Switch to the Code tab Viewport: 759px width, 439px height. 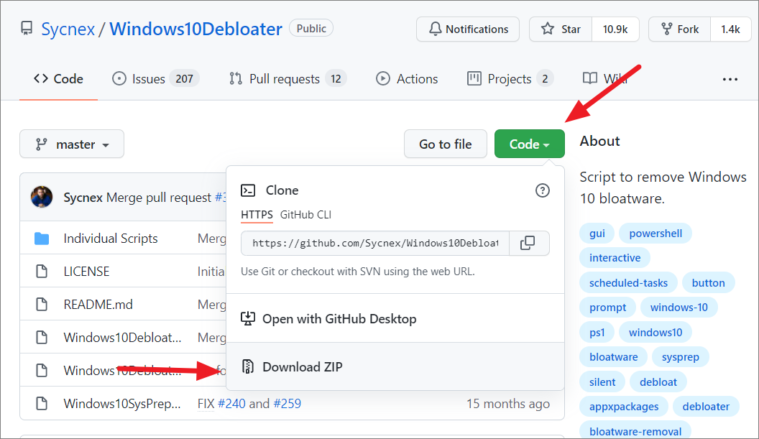coord(59,79)
